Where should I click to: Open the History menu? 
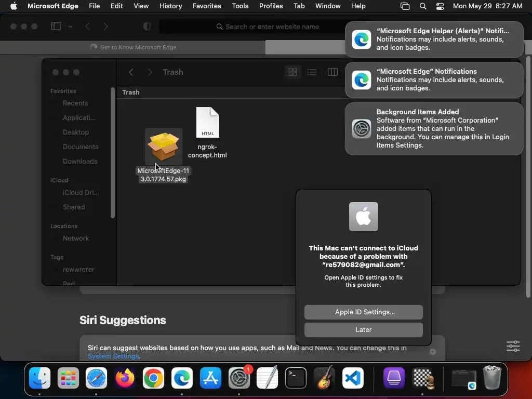170,6
